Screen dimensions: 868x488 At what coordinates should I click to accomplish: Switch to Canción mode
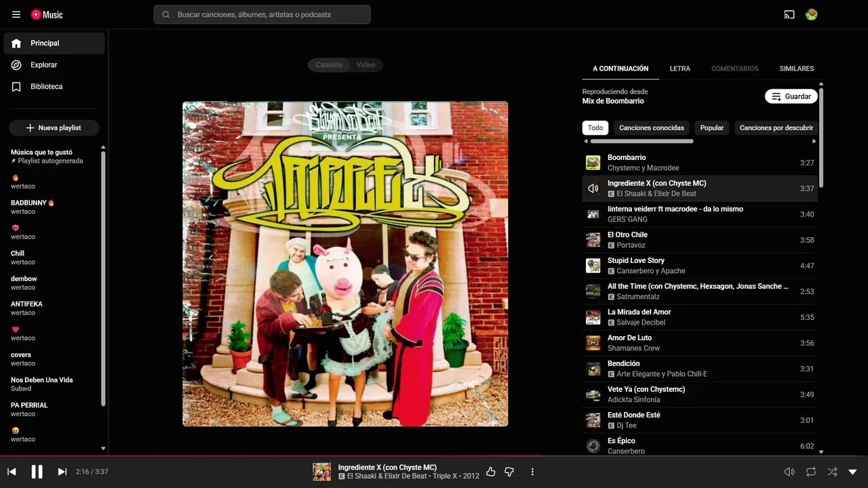coord(329,65)
